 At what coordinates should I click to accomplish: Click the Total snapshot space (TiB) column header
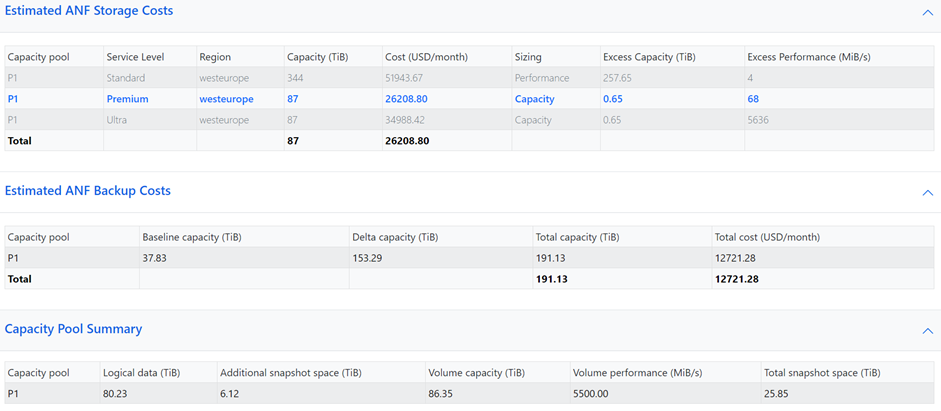pos(822,373)
